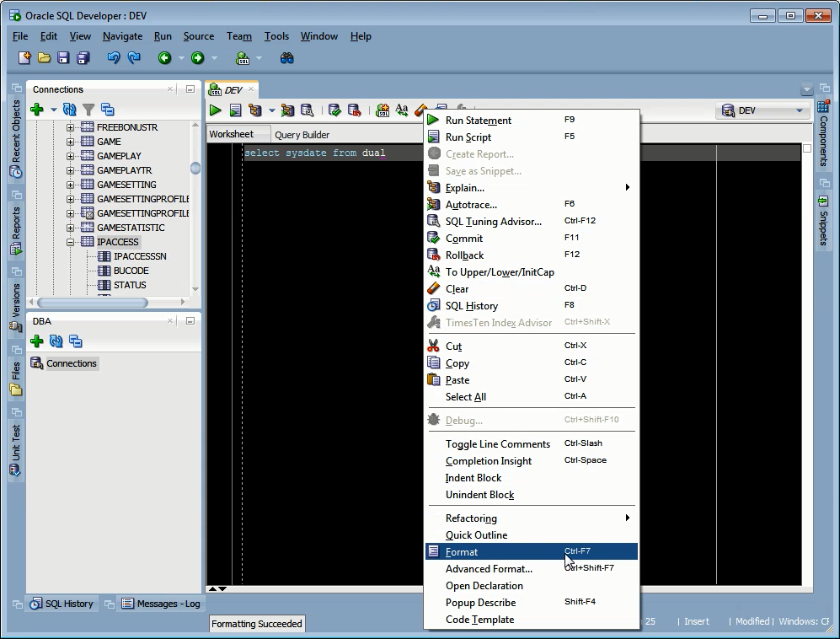840x639 pixels.
Task: Click the New file toolbar icon
Action: 24,58
